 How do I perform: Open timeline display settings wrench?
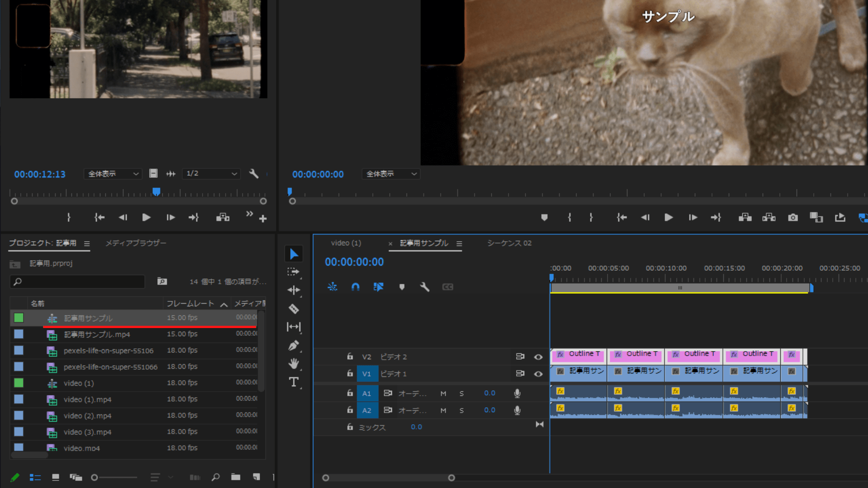point(424,287)
